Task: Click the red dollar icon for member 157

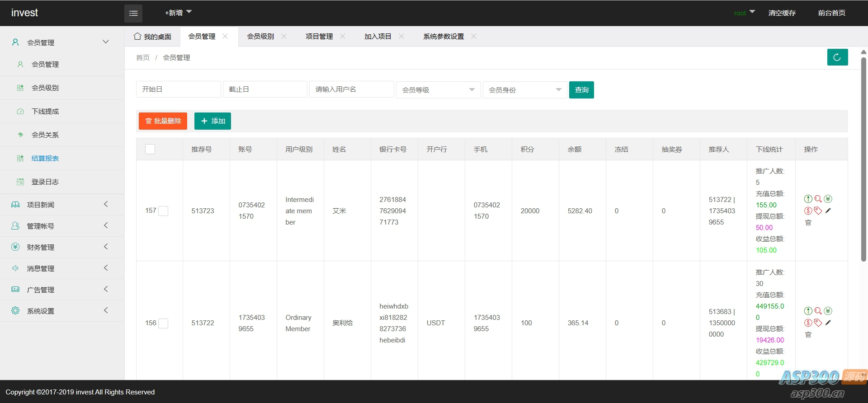Action: (x=808, y=211)
